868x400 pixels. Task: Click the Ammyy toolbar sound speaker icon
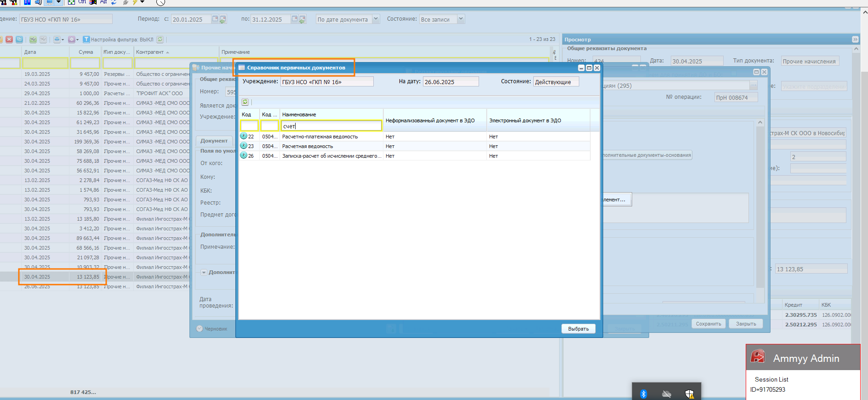pyautogui.click(x=38, y=2)
